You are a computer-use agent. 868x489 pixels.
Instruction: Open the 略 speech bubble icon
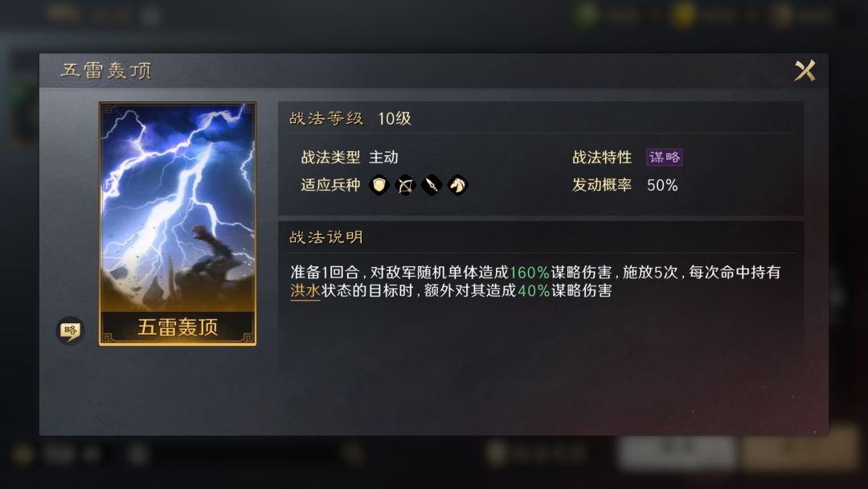(x=70, y=331)
